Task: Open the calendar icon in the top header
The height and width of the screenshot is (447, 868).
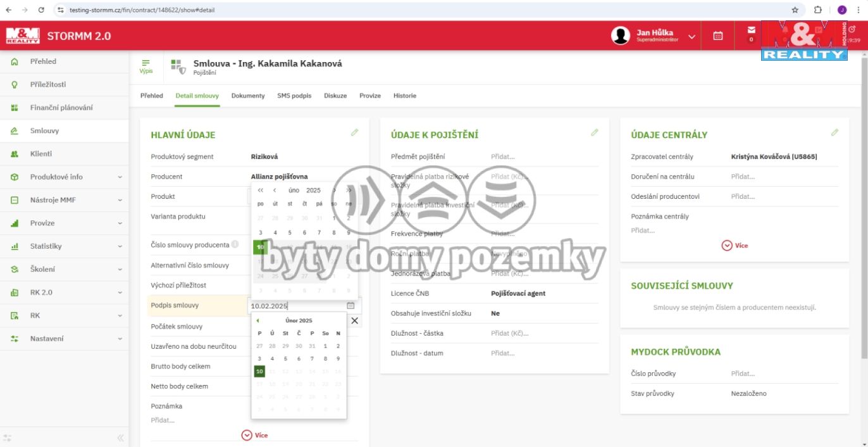Action: (x=717, y=36)
